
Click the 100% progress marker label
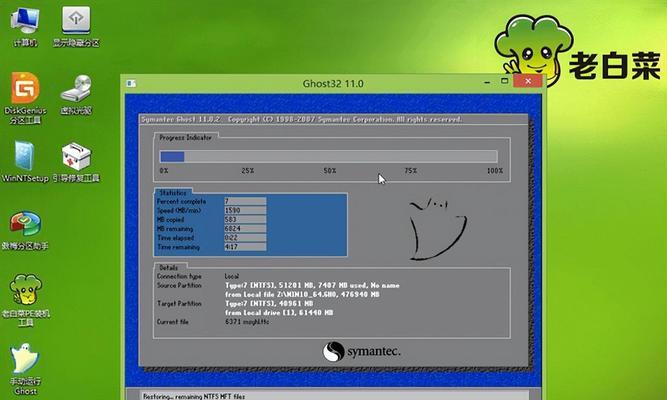point(495,170)
